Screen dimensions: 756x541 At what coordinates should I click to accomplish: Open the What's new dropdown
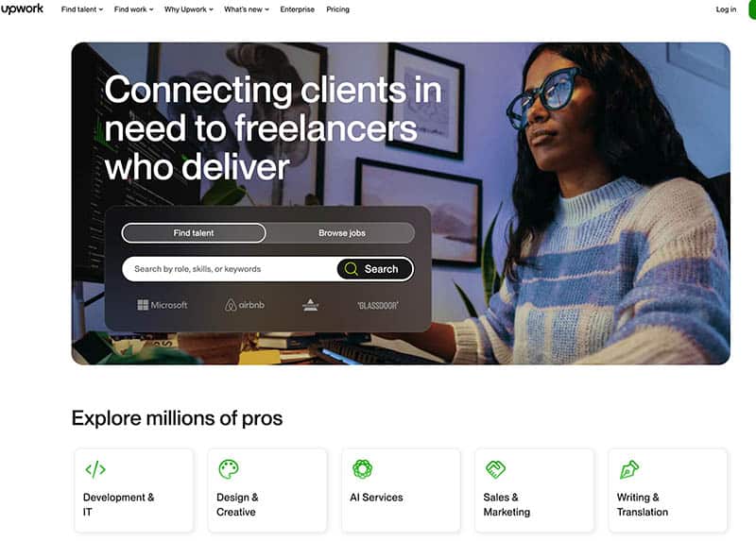[x=247, y=9]
